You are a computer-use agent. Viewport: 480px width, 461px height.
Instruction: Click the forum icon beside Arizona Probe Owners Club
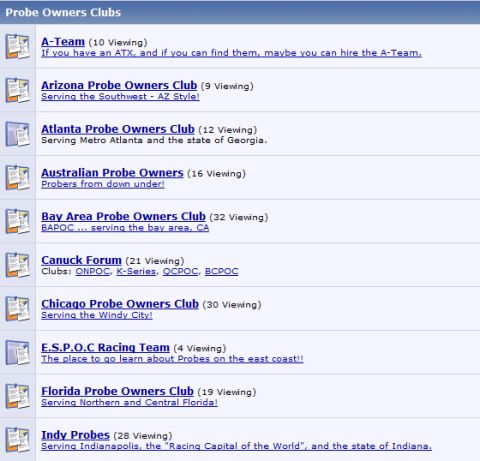point(17,90)
